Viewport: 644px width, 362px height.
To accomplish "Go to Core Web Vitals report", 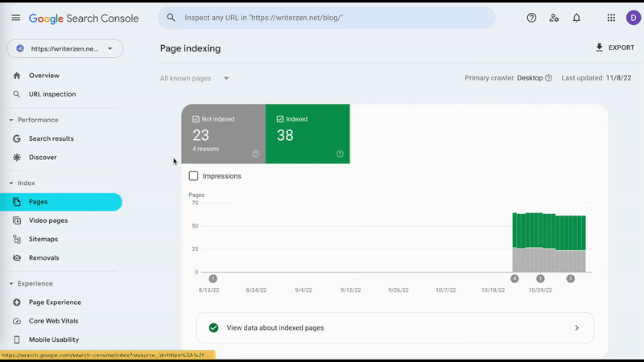I will tap(54, 321).
